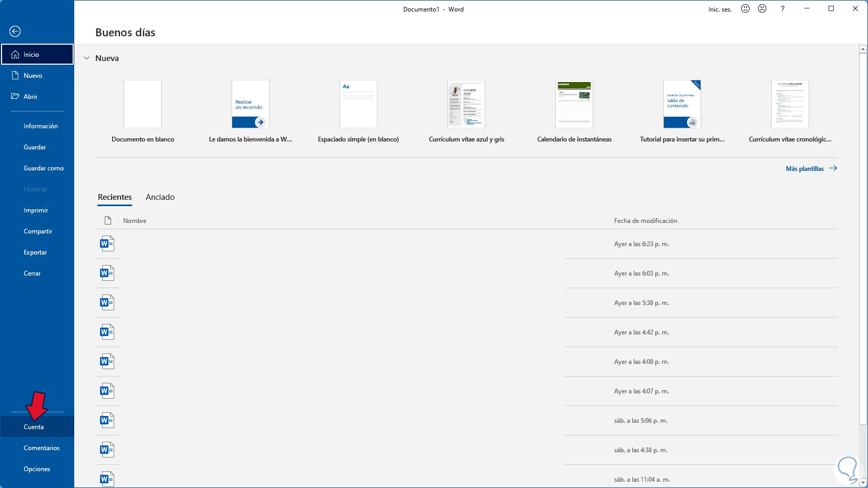
Task: Open the Información menu item
Action: coord(37,126)
